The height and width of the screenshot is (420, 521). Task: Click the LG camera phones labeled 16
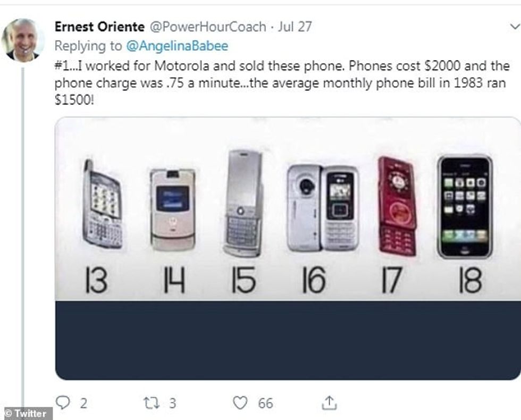point(322,207)
